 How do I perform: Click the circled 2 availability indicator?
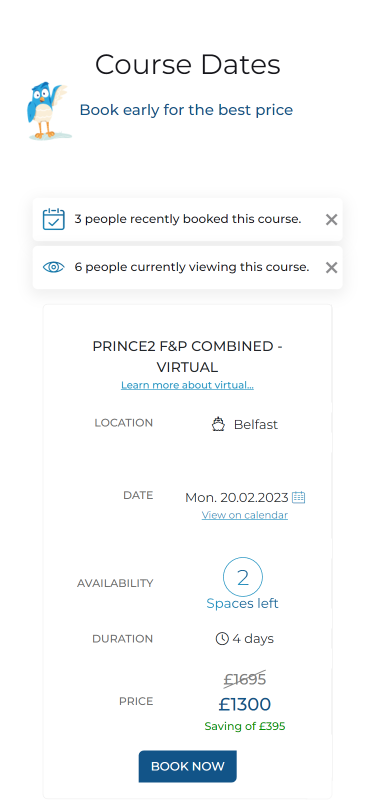242,577
